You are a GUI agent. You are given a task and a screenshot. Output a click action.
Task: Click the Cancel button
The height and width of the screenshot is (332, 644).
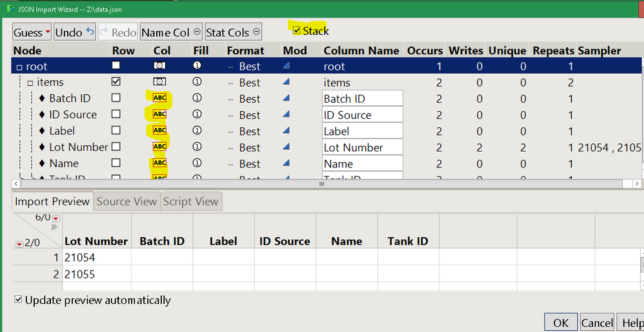pyautogui.click(x=597, y=322)
